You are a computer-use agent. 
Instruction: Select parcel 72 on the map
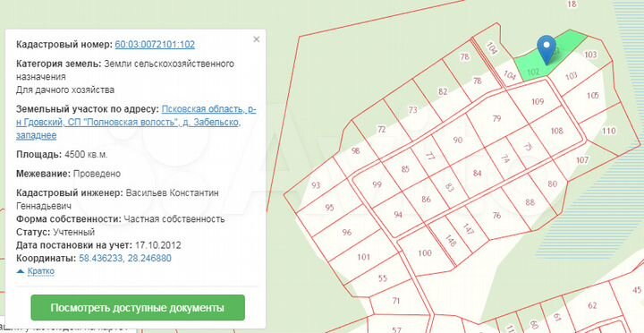382,130
